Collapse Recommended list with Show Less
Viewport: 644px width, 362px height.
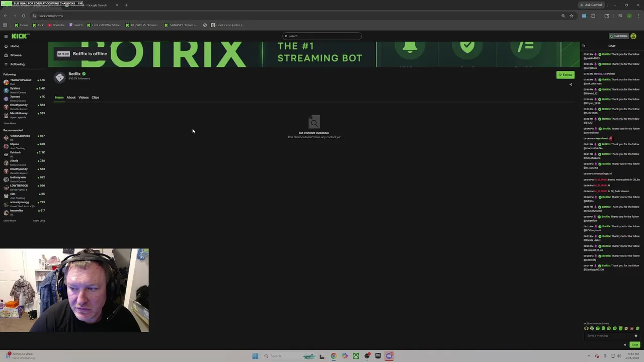[39, 221]
